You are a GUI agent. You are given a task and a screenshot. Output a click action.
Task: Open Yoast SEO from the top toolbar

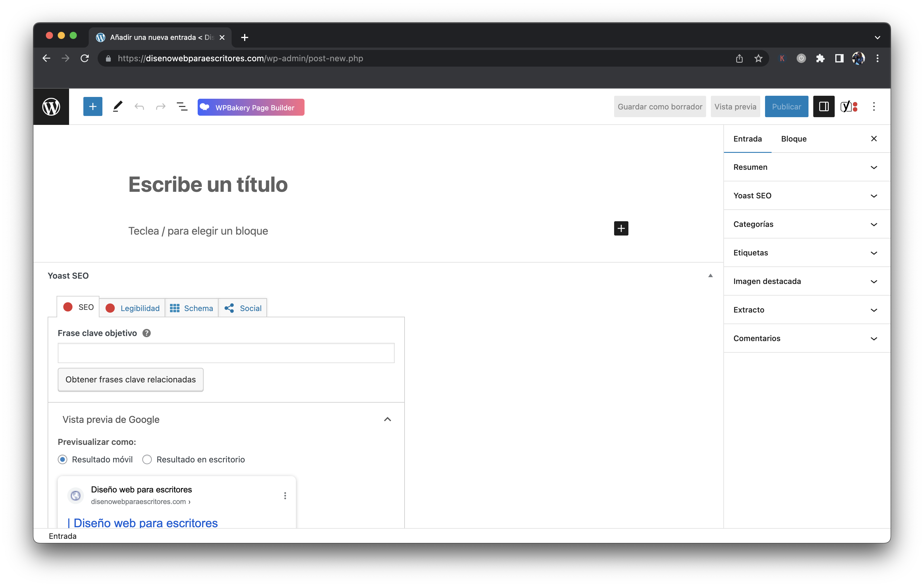click(849, 106)
